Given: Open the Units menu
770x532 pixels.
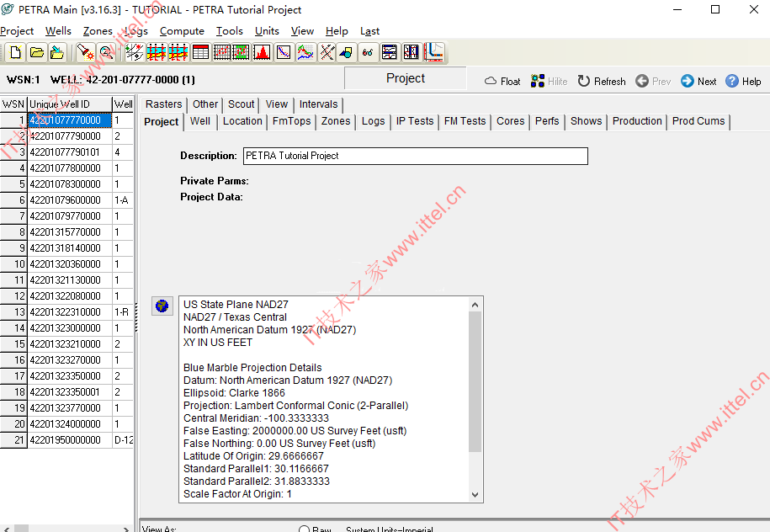Looking at the screenshot, I should click(x=267, y=31).
